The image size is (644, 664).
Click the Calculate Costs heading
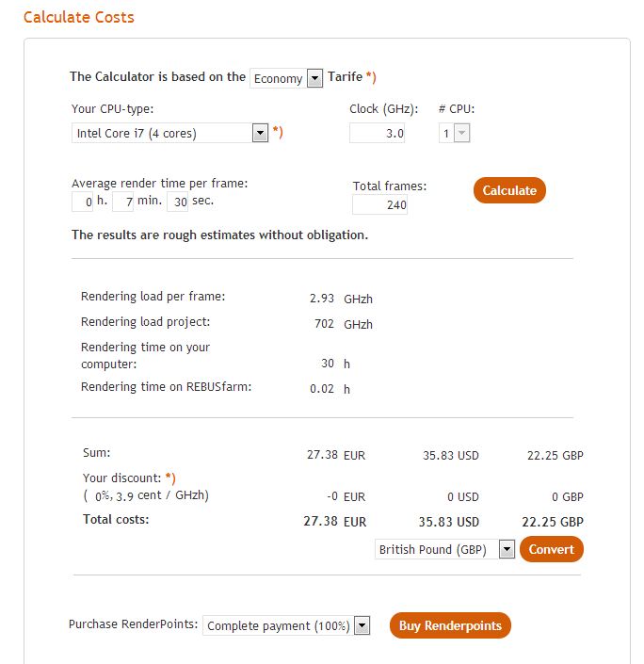coord(79,17)
